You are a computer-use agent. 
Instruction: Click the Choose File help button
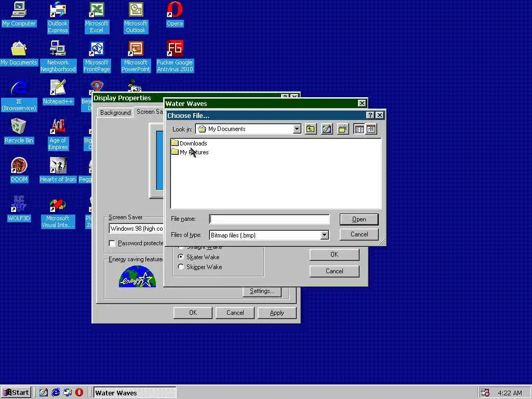pos(370,115)
